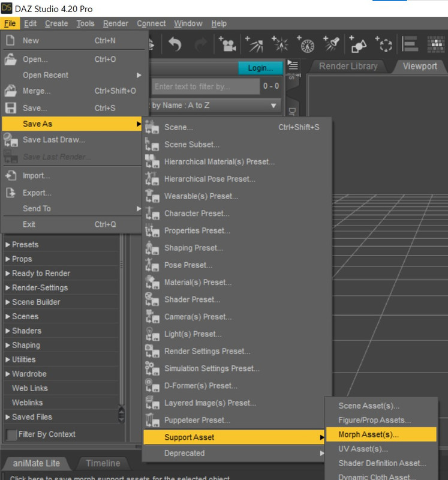448x480 pixels.
Task: Click the DAZ Studio logo in the title bar
Action: (x=7, y=8)
